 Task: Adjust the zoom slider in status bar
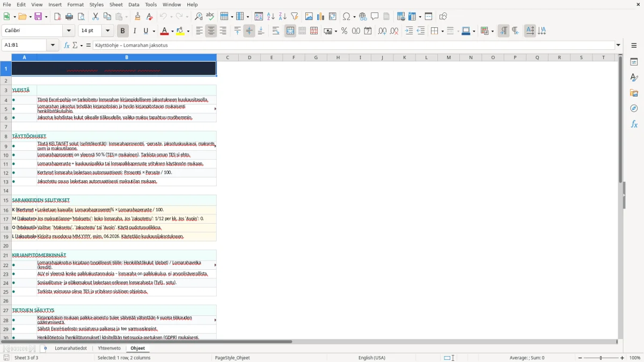point(601,358)
